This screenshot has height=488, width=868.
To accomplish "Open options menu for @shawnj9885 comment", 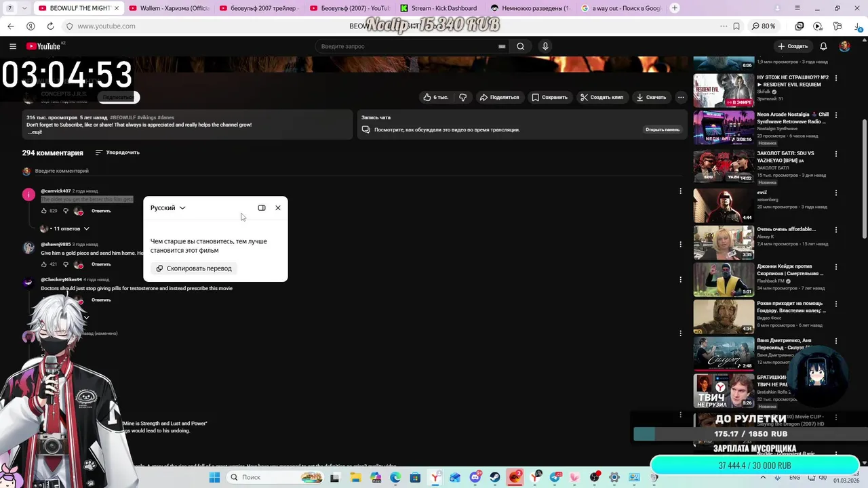I will pos(680,245).
